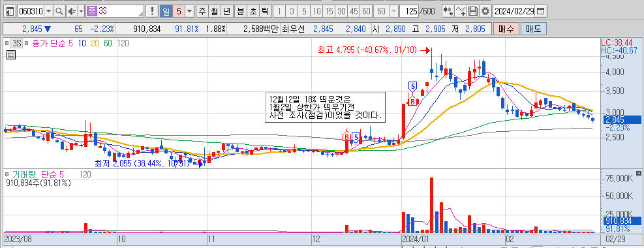
Task: Click the red 매수 (buy) button
Action: (506, 29)
